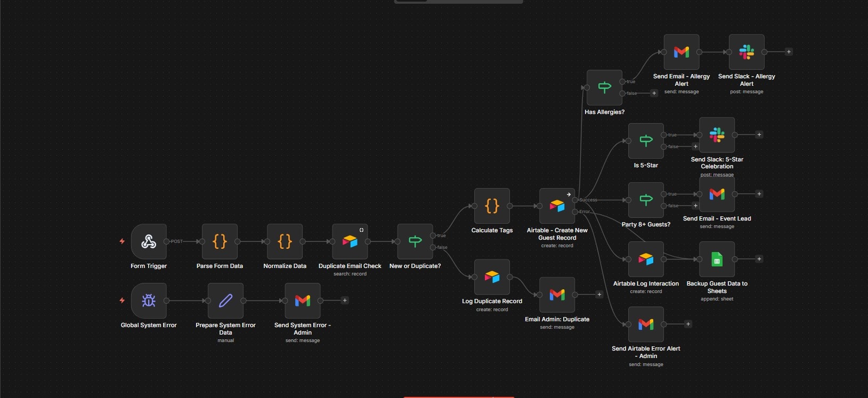This screenshot has height=398, width=868.
Task: Open Backup Guest Data to Sheets node
Action: point(717,259)
